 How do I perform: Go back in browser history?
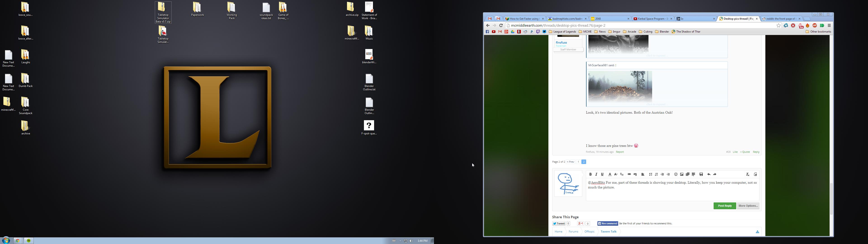click(488, 25)
